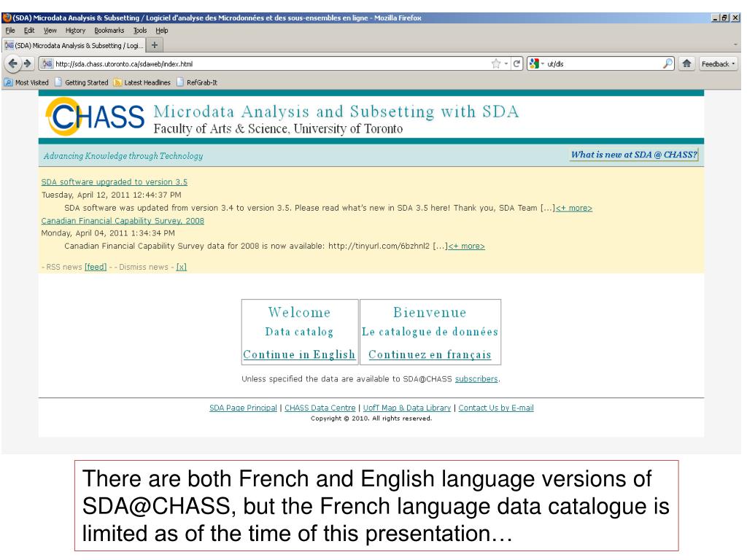Click 'What is new at SDA @ CHASS?' button
Viewport: 747px width, 560px height.
(x=634, y=155)
